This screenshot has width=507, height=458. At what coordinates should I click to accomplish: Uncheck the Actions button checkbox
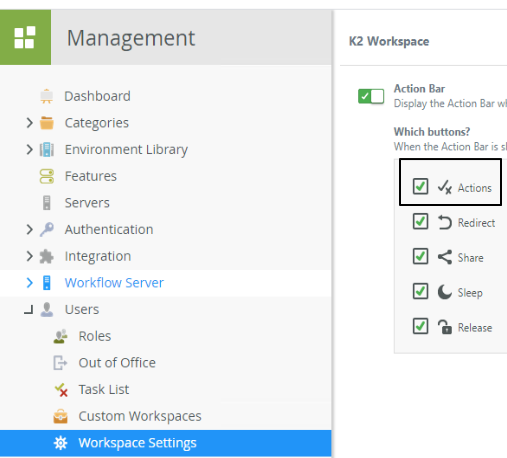coord(420,186)
